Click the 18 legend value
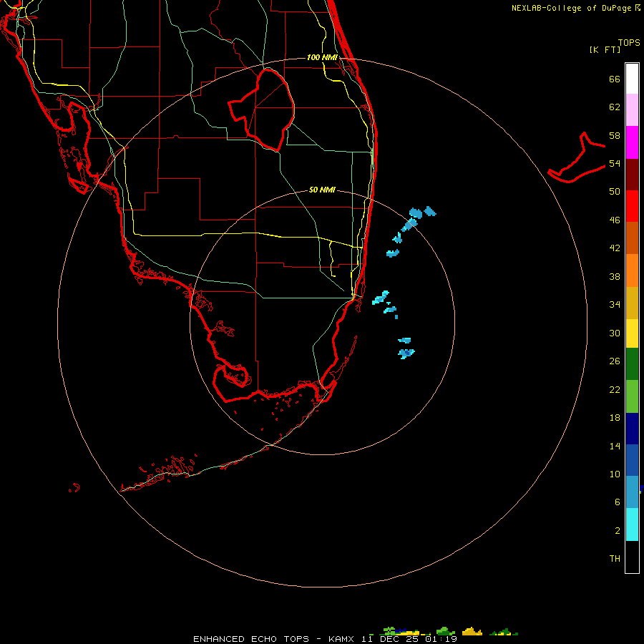This screenshot has height=644, width=644. 615,418
